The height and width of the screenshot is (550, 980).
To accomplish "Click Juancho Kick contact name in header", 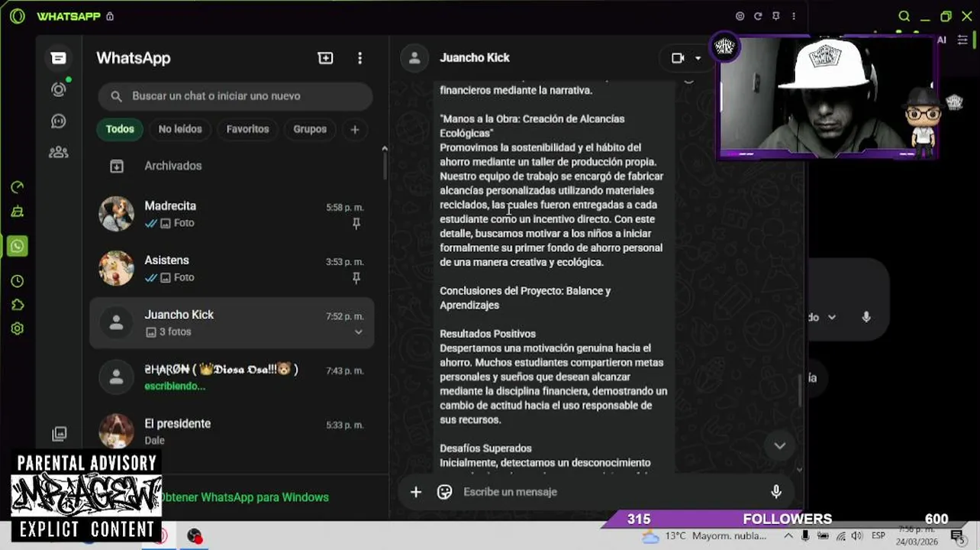I will tap(475, 58).
